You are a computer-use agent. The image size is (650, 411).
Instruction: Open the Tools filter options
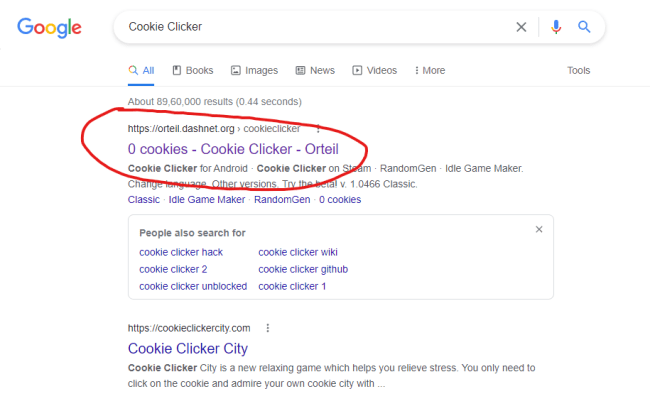[x=579, y=71]
